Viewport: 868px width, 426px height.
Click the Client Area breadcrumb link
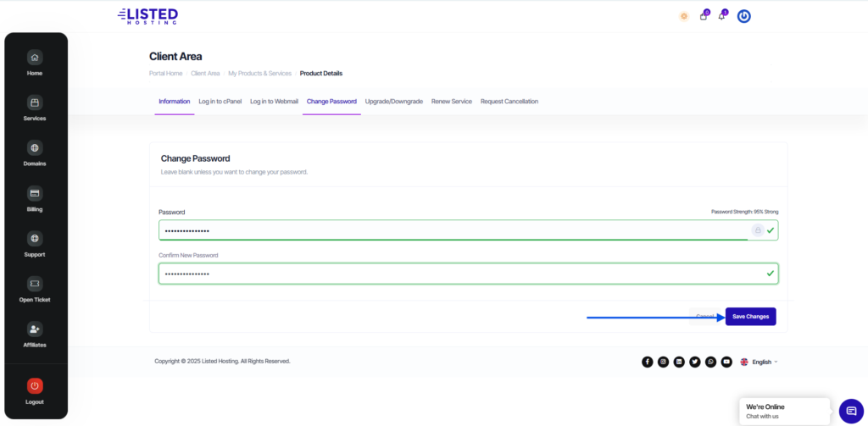pos(205,74)
